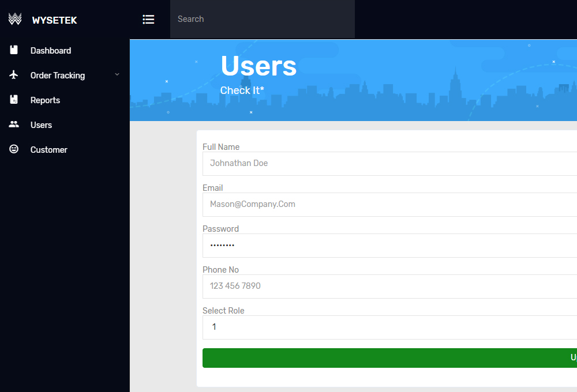The height and width of the screenshot is (392, 577).
Task: Expand the Order Tracking chevron
Action: 117,74
